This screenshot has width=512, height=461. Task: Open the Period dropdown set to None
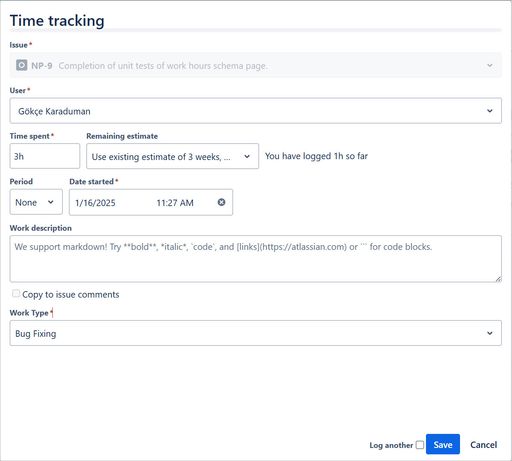[36, 202]
